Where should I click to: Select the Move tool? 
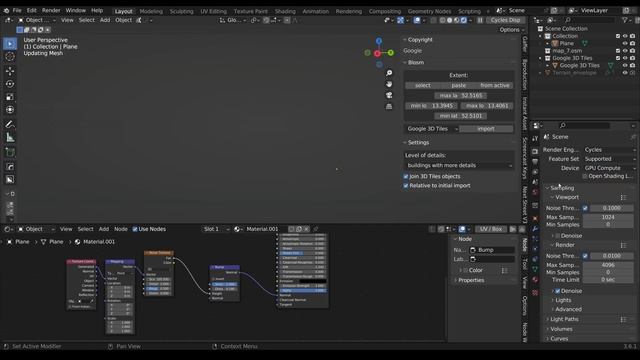pos(10,71)
